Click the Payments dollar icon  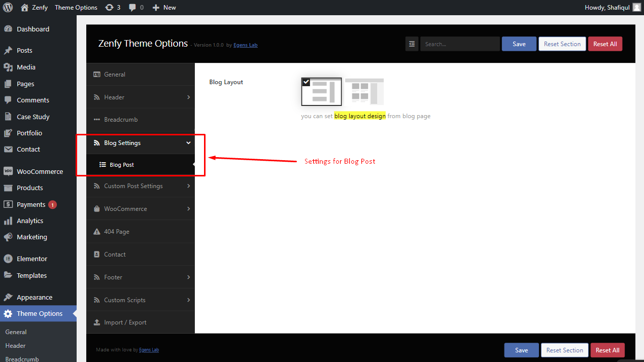point(8,204)
